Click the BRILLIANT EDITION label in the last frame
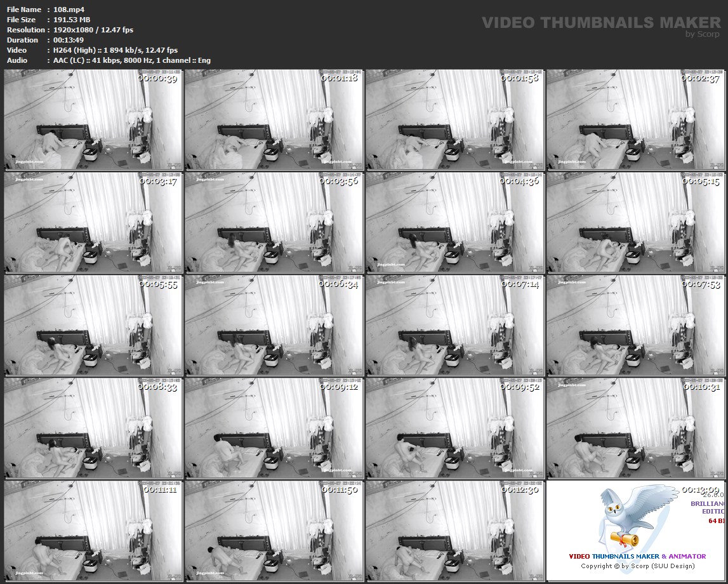This screenshot has width=728, height=584. [x=708, y=507]
